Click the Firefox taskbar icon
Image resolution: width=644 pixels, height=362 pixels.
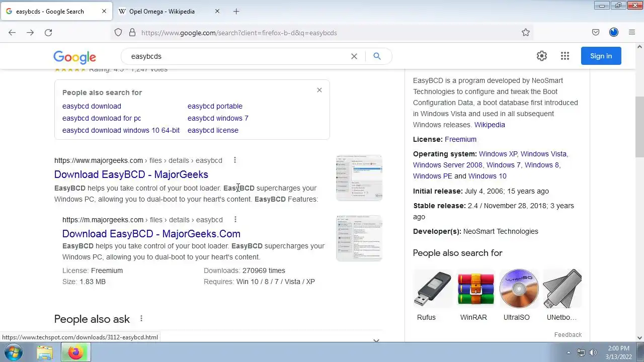pos(75,352)
